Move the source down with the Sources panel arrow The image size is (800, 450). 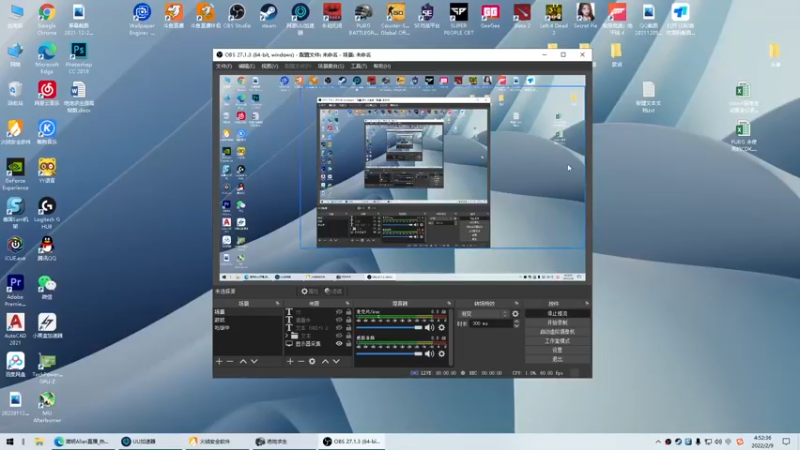336,361
